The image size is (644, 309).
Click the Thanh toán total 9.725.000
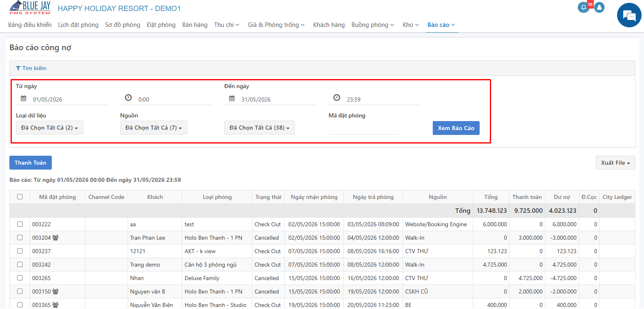click(528, 211)
